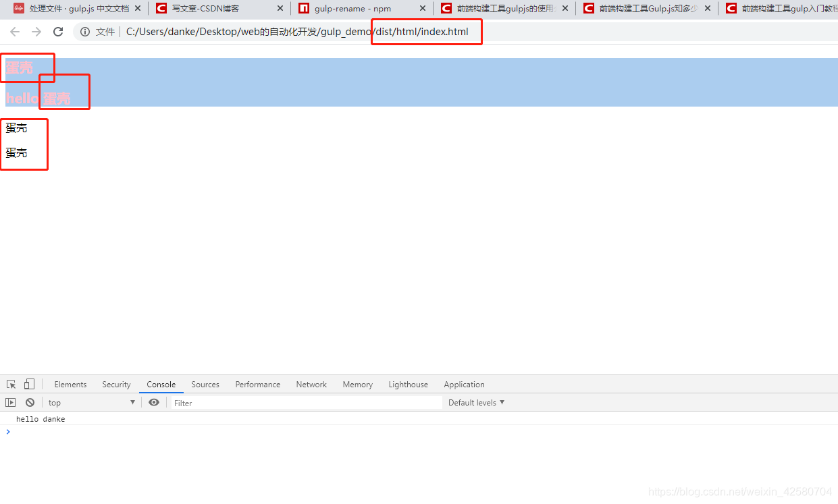Open the Lighthouse panel tab
This screenshot has height=504, width=838.
click(409, 385)
